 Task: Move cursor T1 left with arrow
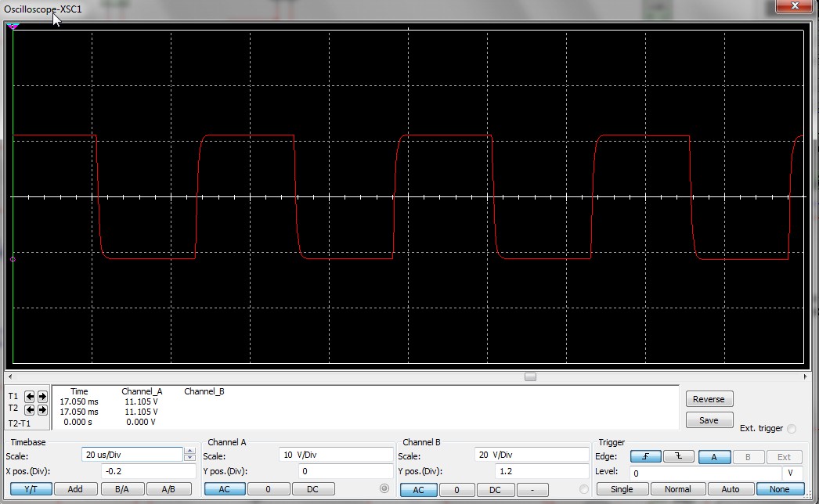30,397
